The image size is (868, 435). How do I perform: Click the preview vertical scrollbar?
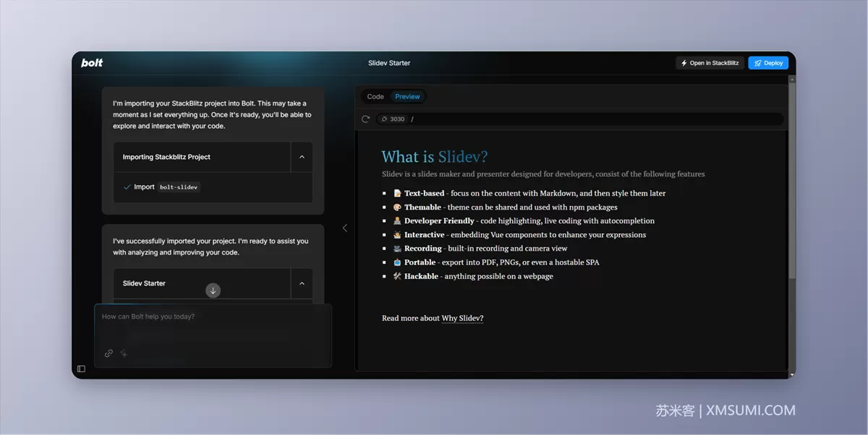(791, 181)
